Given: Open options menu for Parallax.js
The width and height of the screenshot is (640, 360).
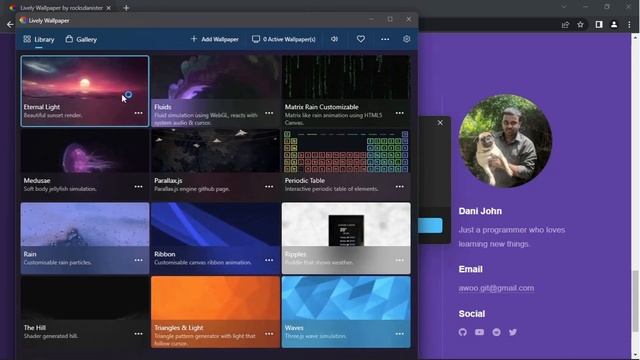Looking at the screenshot, I should click(x=269, y=187).
